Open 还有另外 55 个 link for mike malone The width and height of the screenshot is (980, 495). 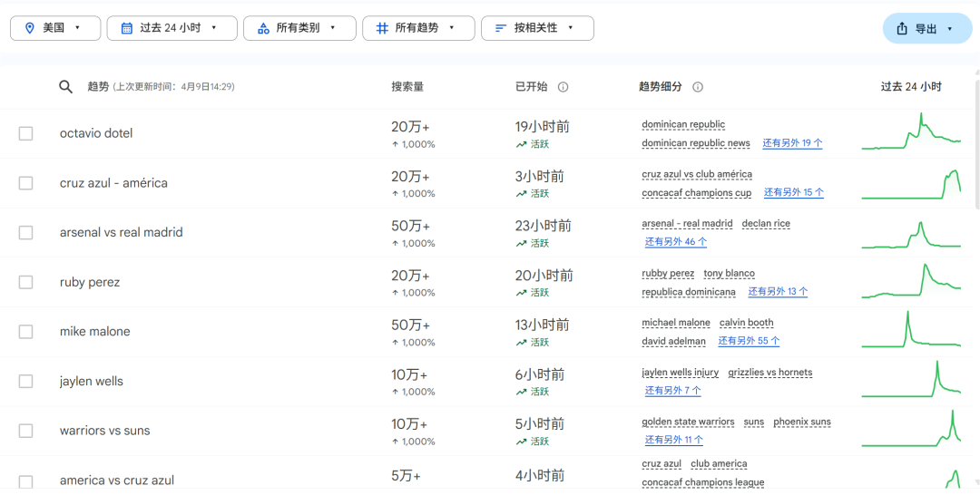(x=749, y=341)
